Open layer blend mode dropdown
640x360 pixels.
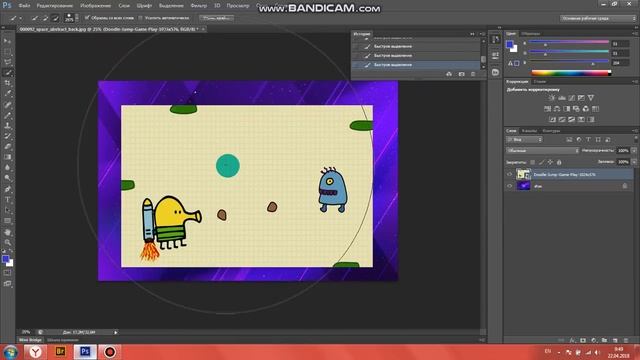click(x=542, y=151)
